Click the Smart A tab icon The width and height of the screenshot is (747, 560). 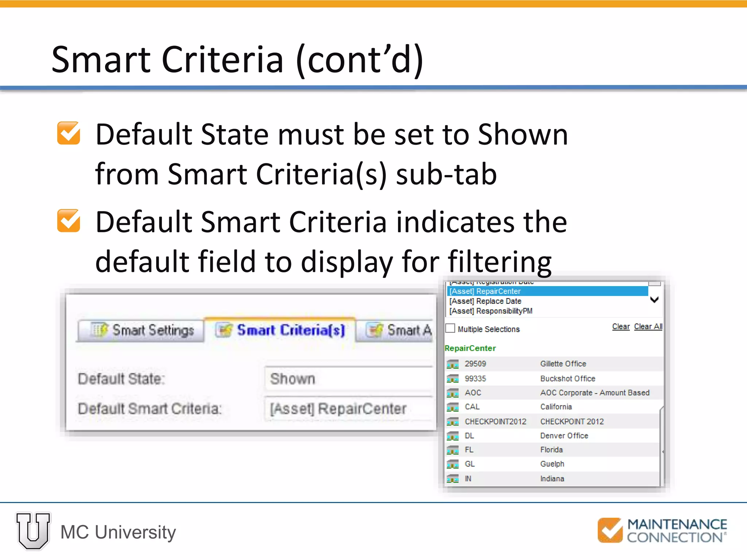[x=375, y=330]
